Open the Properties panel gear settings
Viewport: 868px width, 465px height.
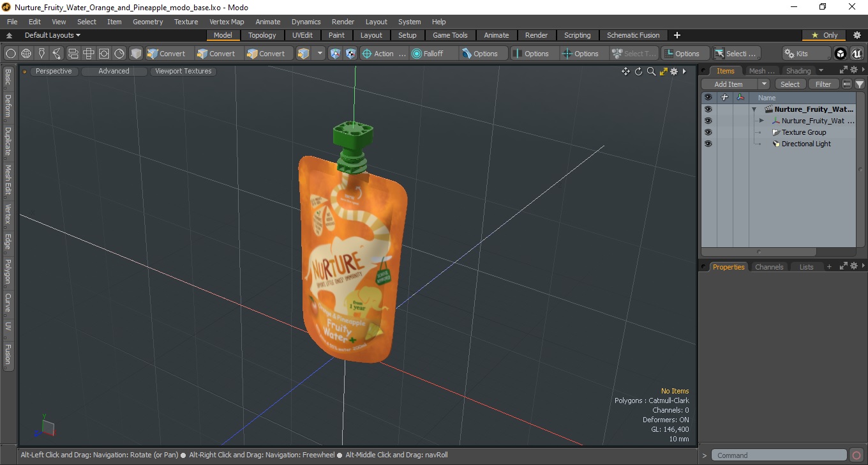tap(854, 266)
